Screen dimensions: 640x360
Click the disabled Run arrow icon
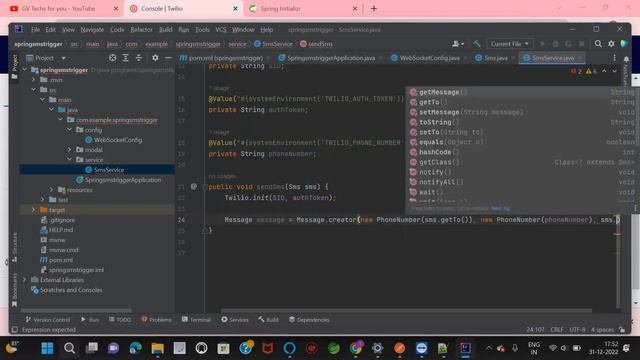coord(542,44)
